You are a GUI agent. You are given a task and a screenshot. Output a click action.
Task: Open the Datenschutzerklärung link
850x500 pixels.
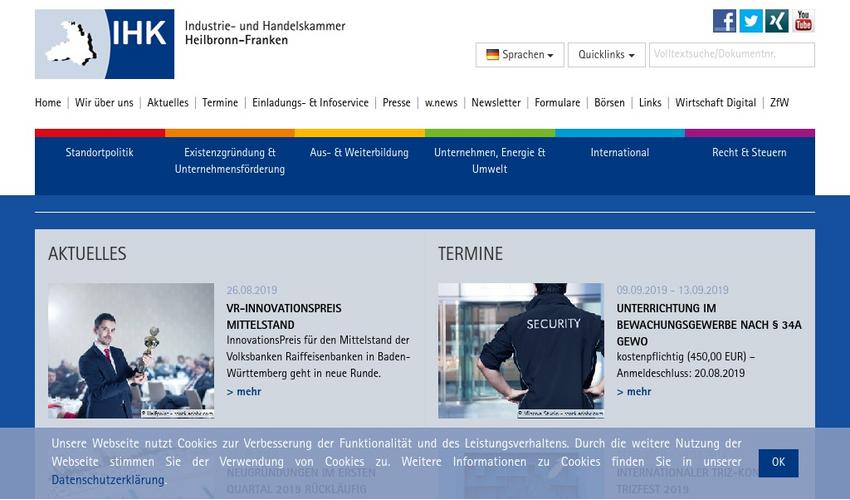[108, 480]
